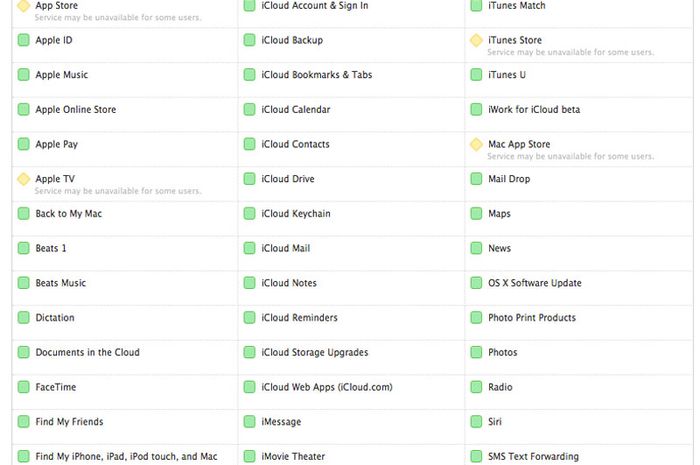Click the iCloud Storage Upgrades label

pos(315,353)
